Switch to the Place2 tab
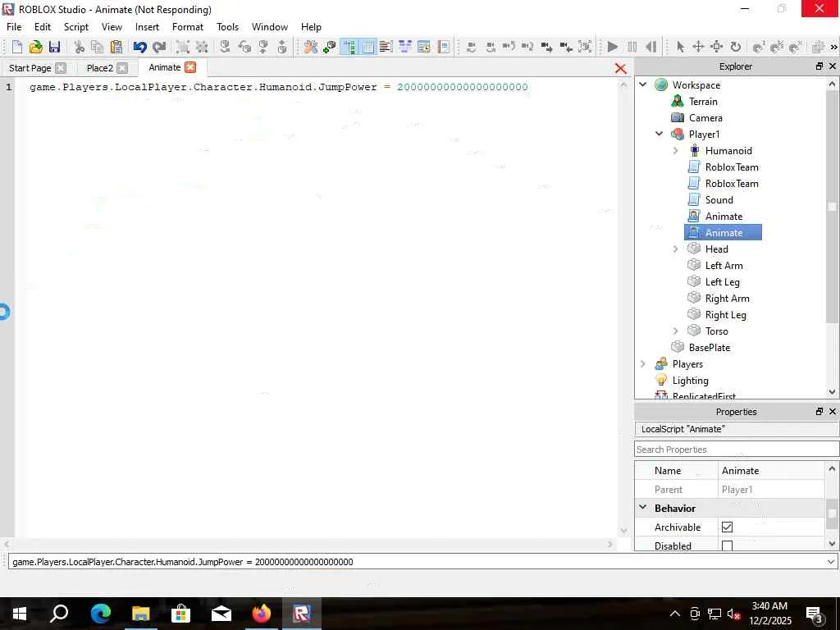Image resolution: width=840 pixels, height=630 pixels. [x=99, y=68]
